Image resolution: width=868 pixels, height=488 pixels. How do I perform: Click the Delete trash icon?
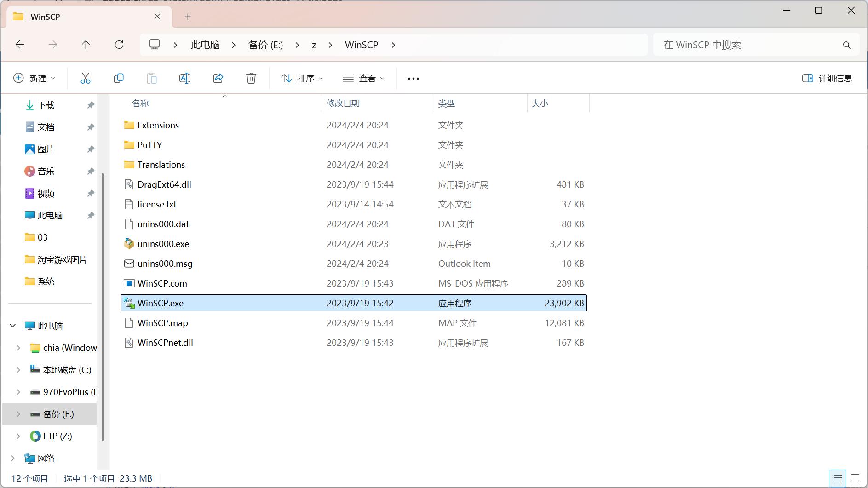point(251,78)
